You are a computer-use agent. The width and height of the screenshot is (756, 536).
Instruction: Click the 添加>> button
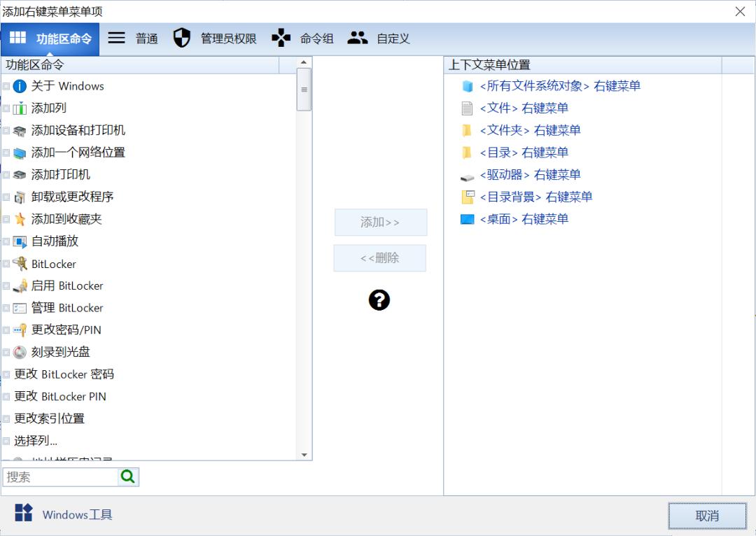[381, 222]
